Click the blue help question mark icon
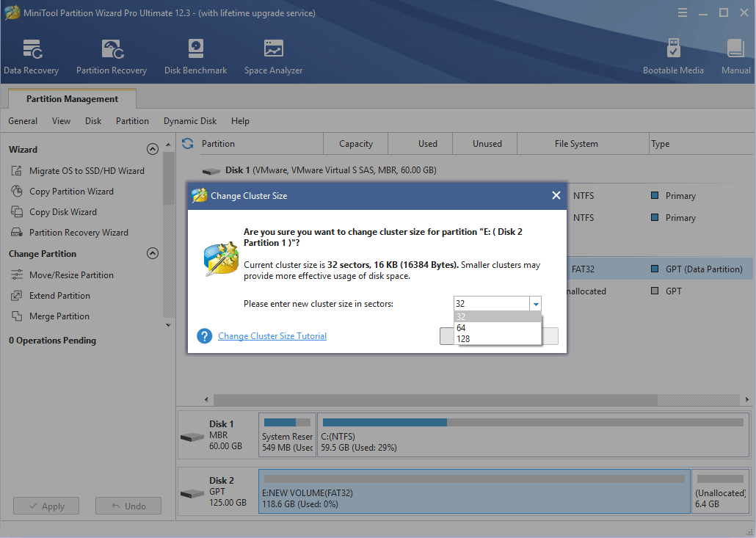Viewport: 756px width, 538px height. [205, 336]
